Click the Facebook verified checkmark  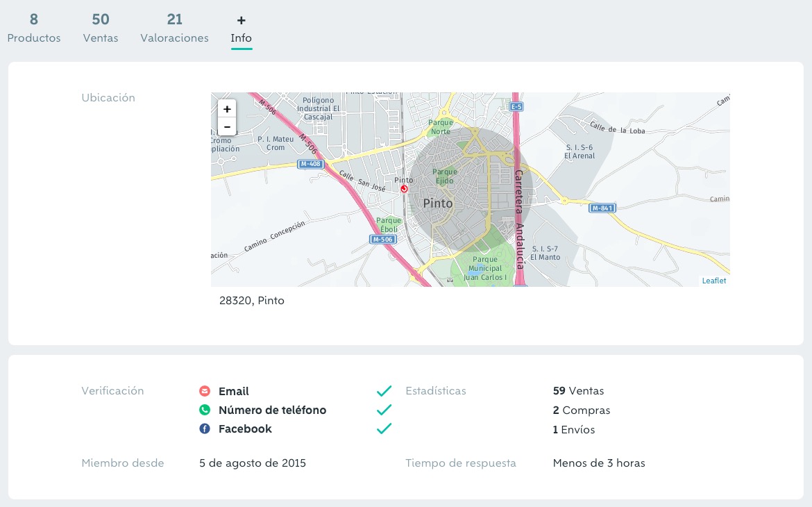coord(384,429)
